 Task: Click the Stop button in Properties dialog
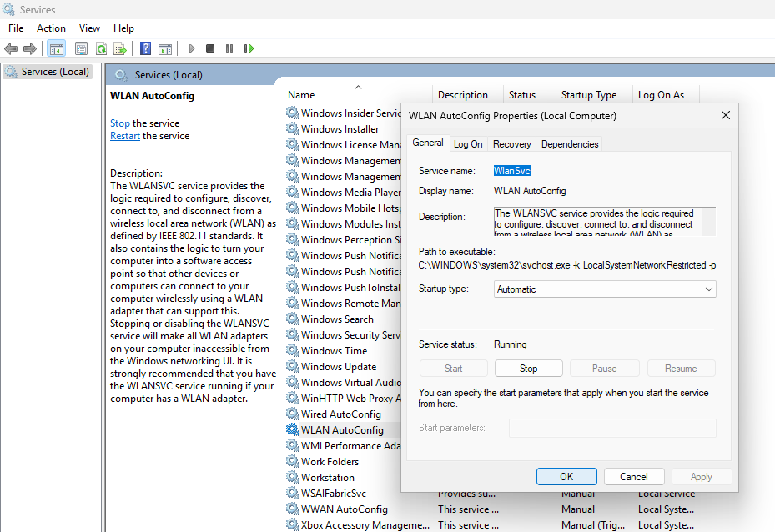tap(529, 368)
